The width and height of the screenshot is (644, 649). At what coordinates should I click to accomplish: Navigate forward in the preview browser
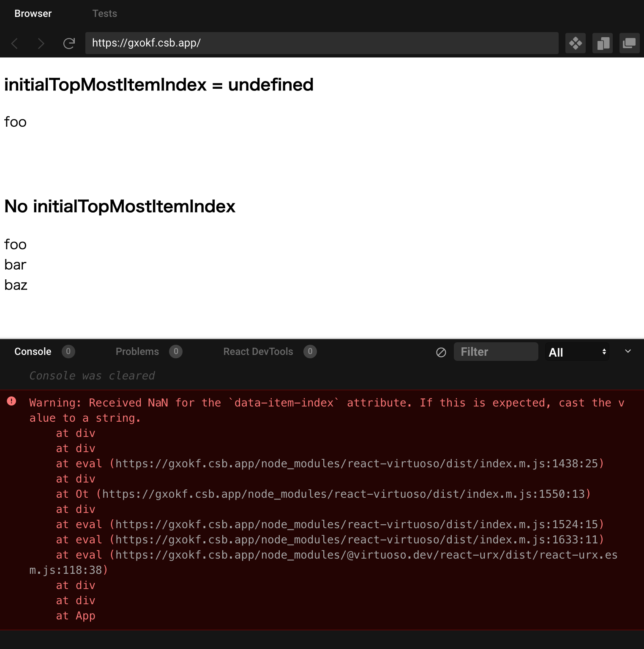[x=41, y=43]
